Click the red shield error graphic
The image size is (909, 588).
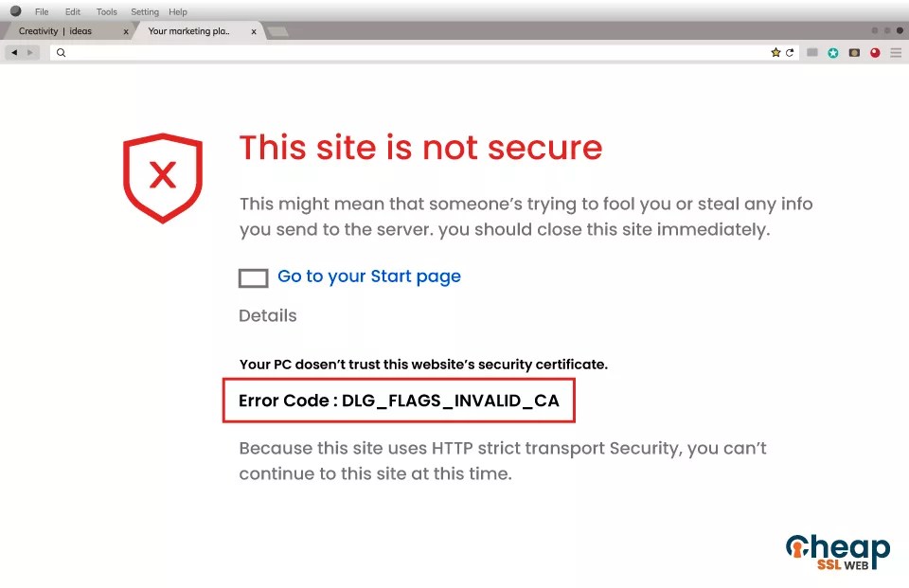coord(162,177)
